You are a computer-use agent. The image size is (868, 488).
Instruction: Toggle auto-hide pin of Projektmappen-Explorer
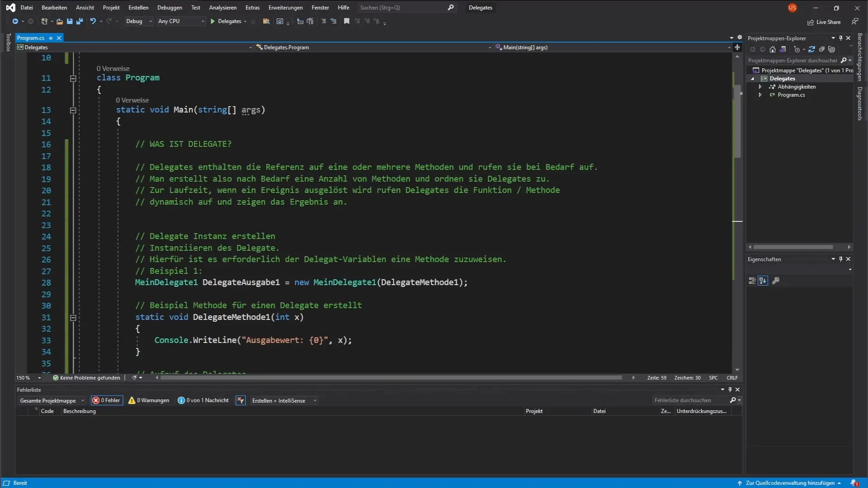pos(840,38)
